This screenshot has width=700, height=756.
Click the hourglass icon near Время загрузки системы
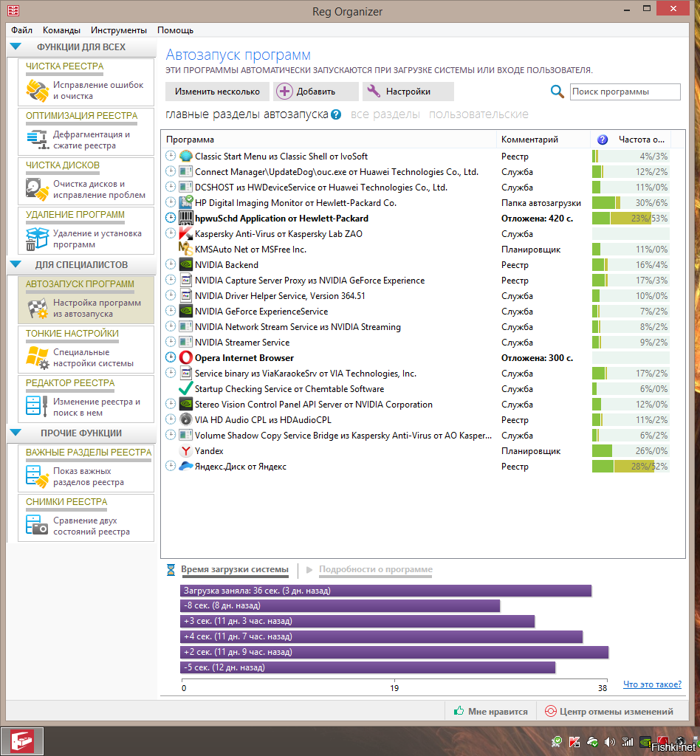click(171, 570)
